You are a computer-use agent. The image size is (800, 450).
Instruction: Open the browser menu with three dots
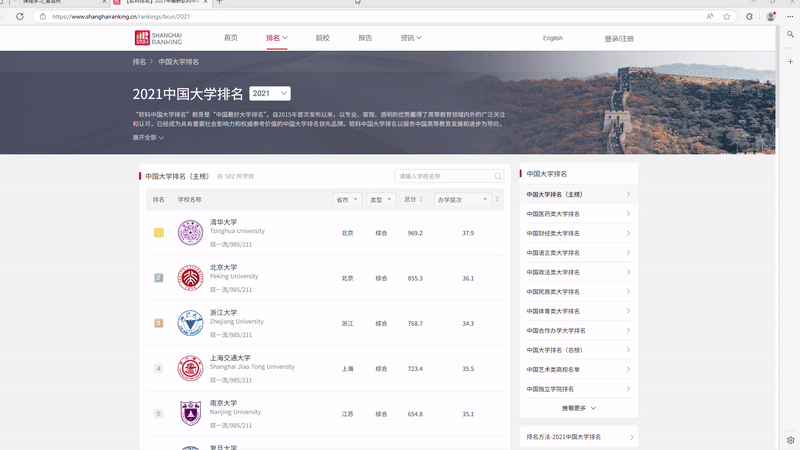click(x=790, y=16)
